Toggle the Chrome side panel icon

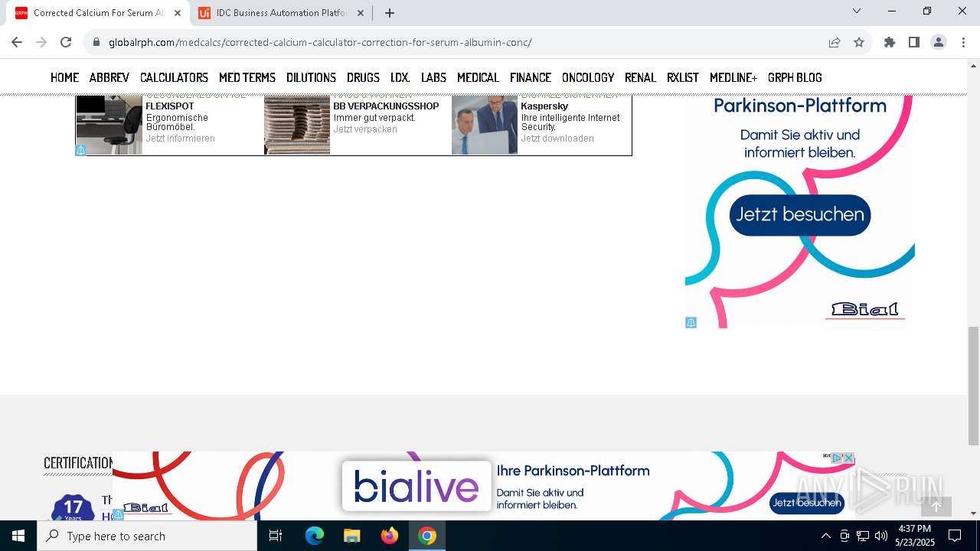coord(914,42)
